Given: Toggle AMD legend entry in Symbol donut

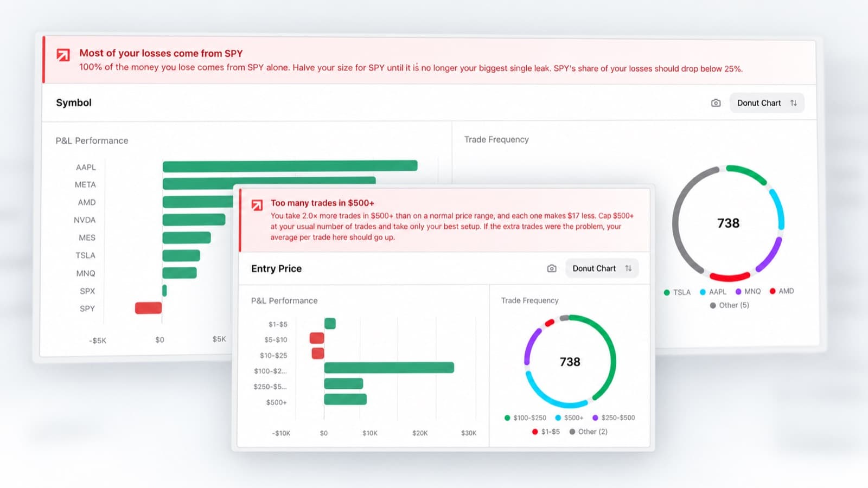Looking at the screenshot, I should (x=782, y=291).
